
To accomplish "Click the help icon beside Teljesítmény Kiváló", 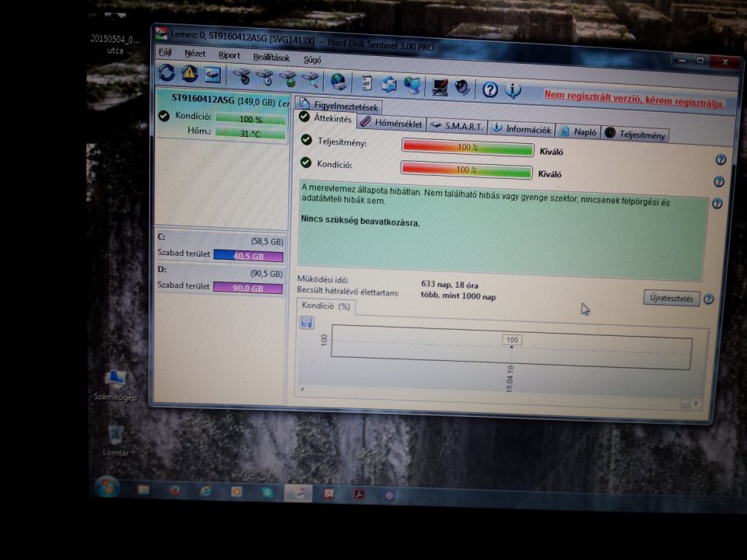I will (721, 159).
